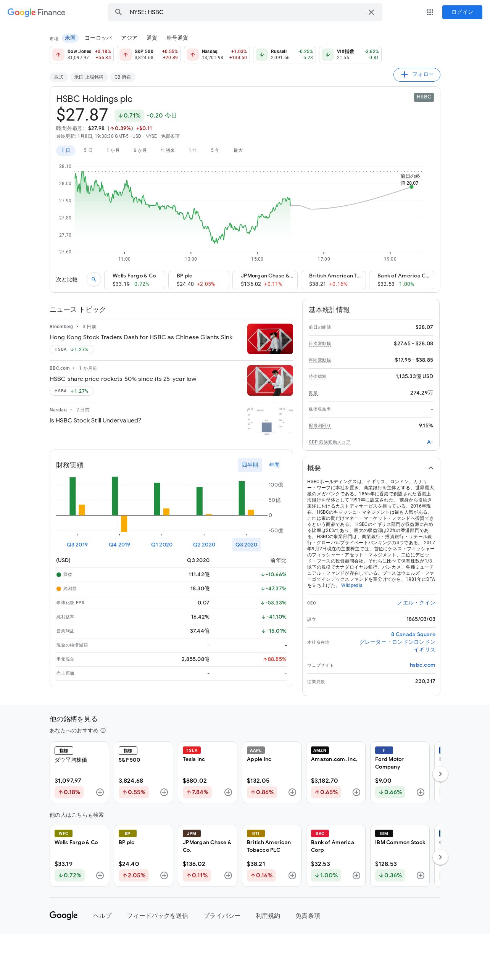Add JPMorgan Chase card with plus icon
490x980 pixels.
[228, 875]
